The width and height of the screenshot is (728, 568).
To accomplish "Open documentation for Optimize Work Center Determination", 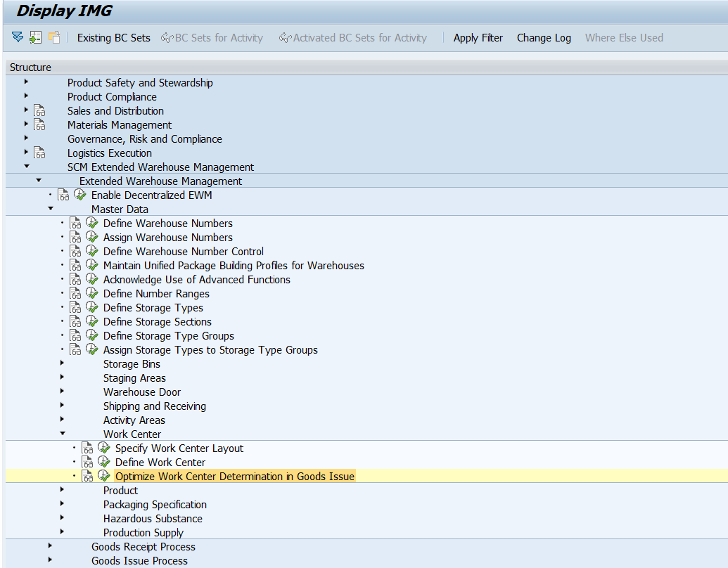I will click(88, 476).
